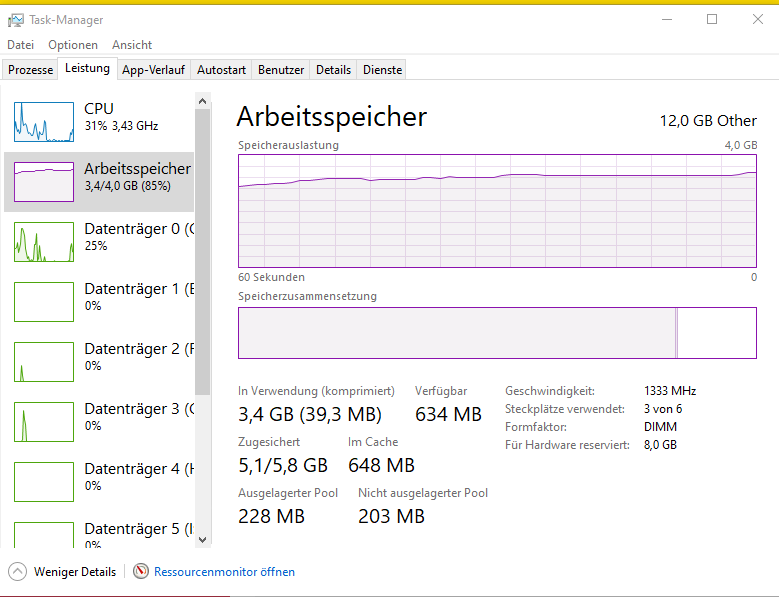Image resolution: width=779 pixels, height=597 pixels.
Task: Open the Datei menu
Action: tap(20, 45)
